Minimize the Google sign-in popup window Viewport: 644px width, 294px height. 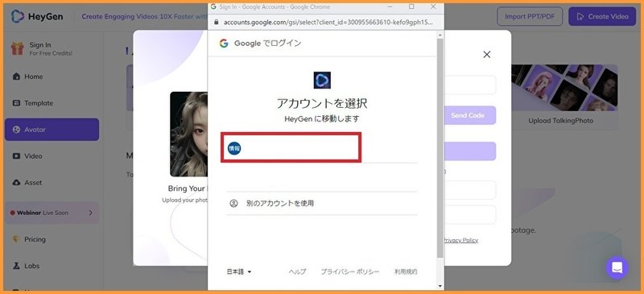coord(390,6)
